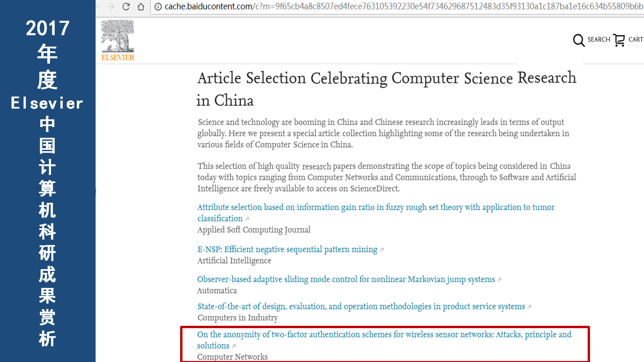Click external-link arrow after 'solutions'
This screenshot has width=644, height=362.
pyautogui.click(x=234, y=346)
